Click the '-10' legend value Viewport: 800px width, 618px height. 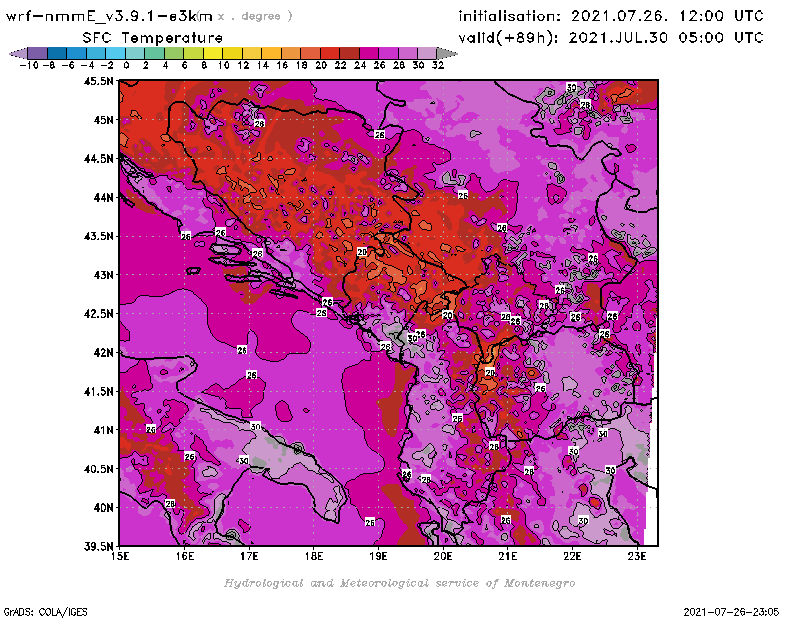click(29, 65)
